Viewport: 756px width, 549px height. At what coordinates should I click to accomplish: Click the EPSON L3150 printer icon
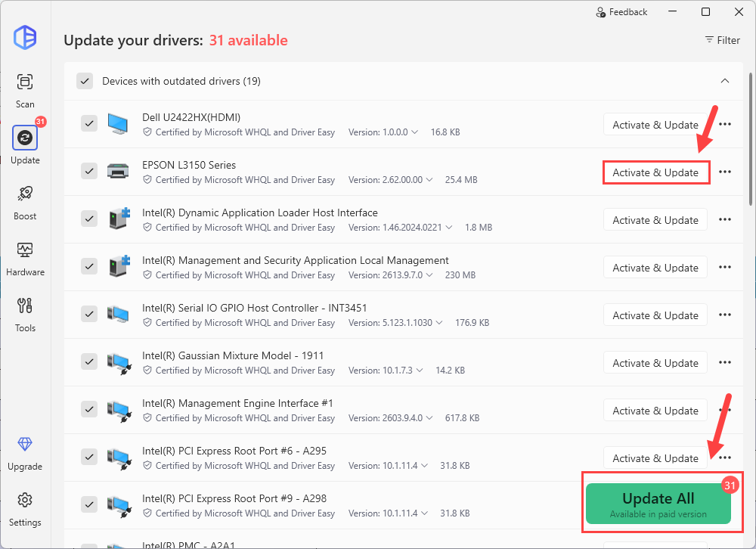click(118, 171)
